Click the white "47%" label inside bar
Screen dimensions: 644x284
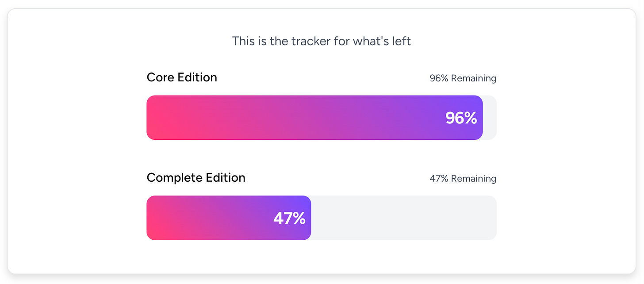pos(289,218)
